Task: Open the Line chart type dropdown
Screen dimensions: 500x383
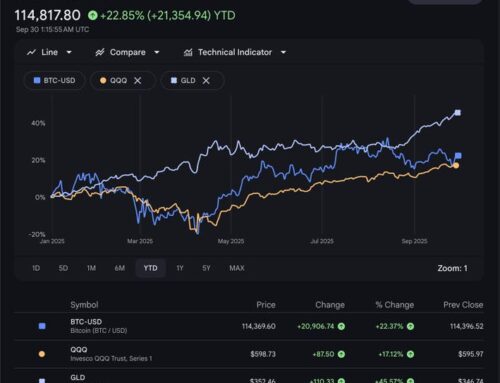Action: (49, 52)
